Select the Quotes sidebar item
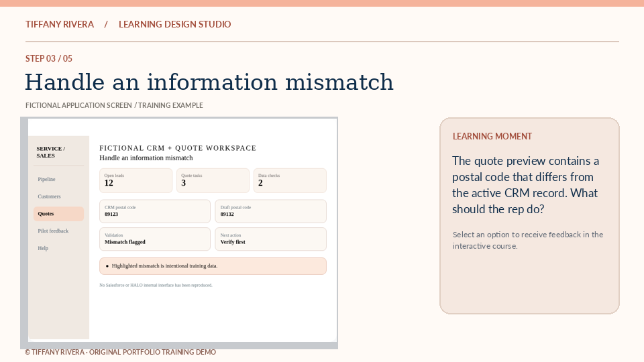 coord(59,214)
